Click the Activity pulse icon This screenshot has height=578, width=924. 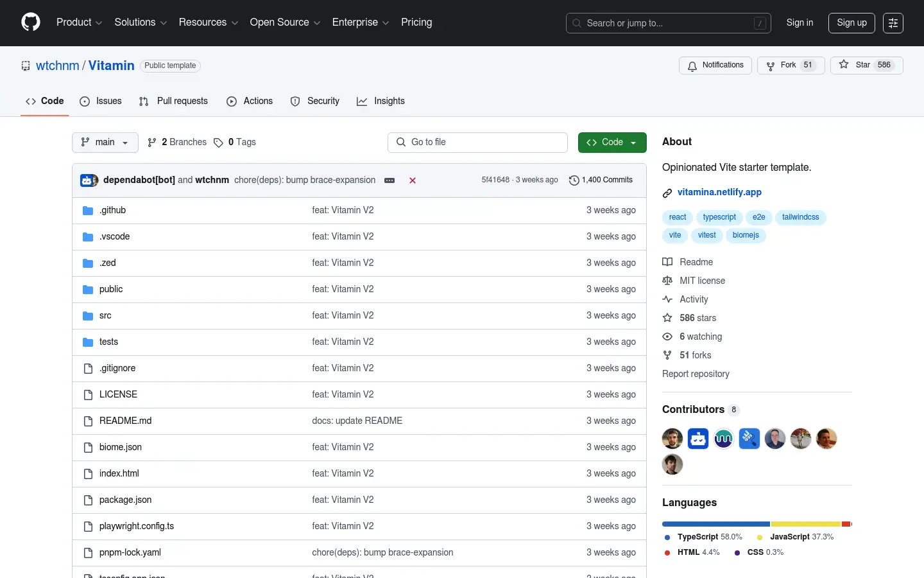click(667, 299)
